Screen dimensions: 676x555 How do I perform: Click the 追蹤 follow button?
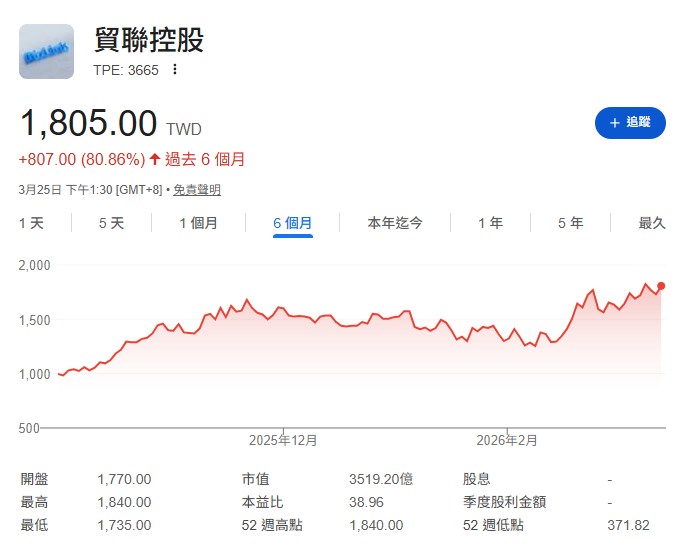(630, 123)
